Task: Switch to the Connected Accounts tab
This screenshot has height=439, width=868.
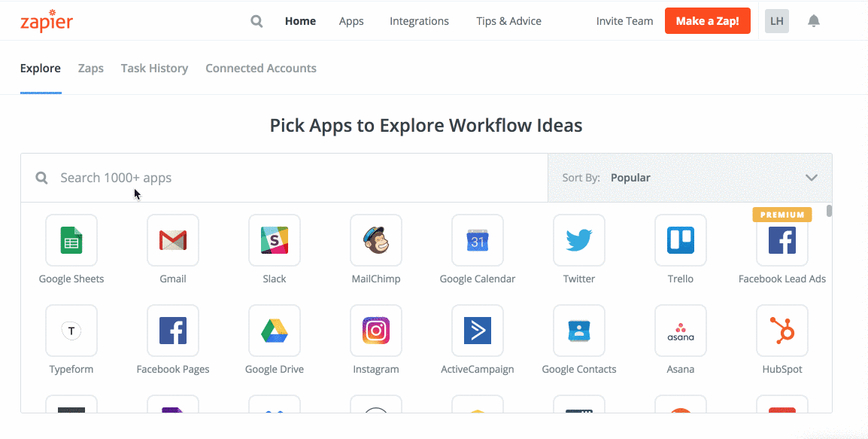Action: coord(261,69)
